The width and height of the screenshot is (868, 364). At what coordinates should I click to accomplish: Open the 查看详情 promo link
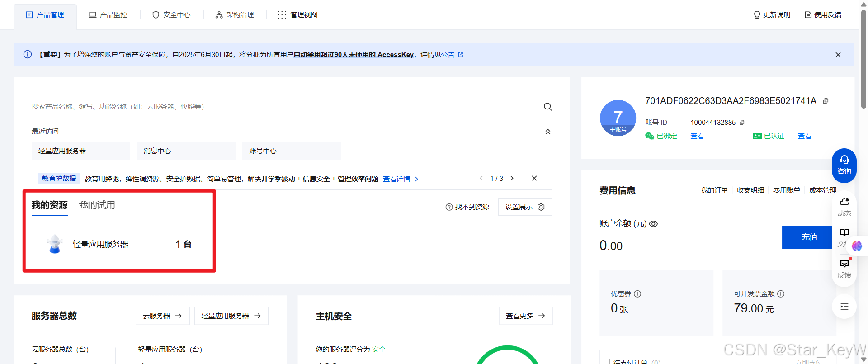pyautogui.click(x=401, y=179)
